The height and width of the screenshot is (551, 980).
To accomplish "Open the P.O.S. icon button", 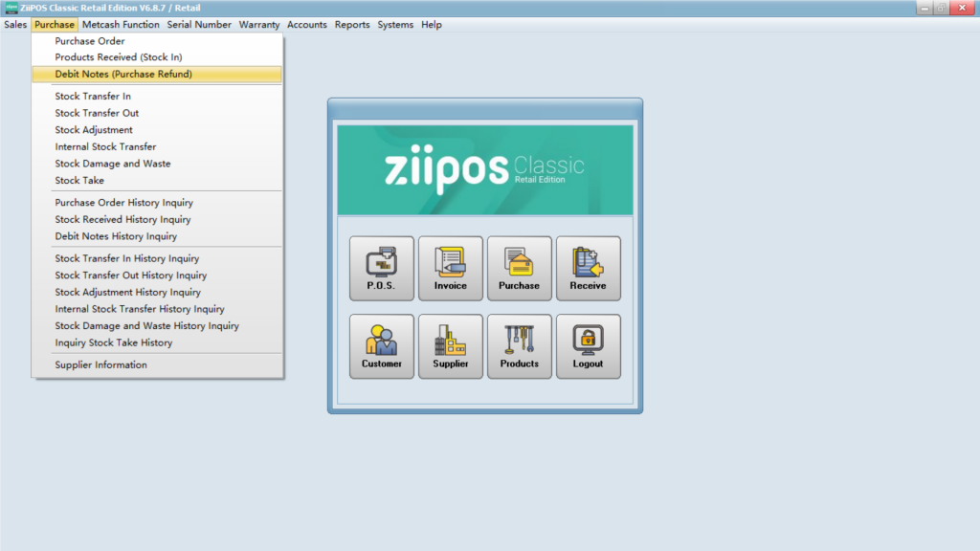I will click(x=382, y=268).
